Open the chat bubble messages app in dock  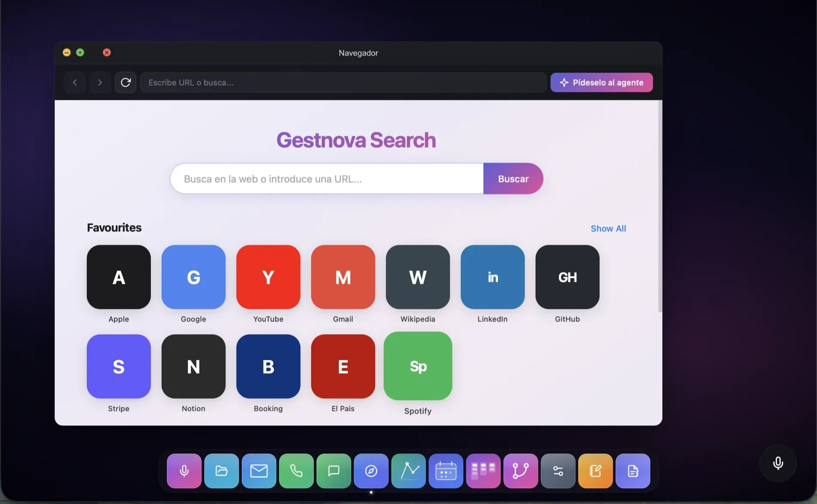(x=334, y=471)
